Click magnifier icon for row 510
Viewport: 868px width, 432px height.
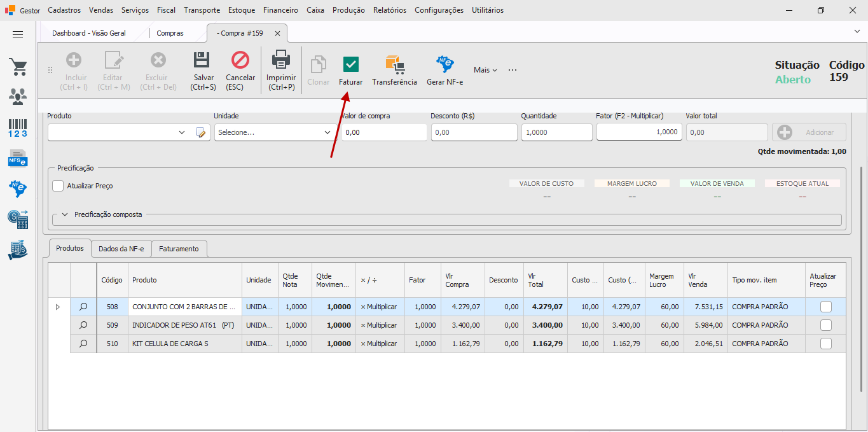click(83, 344)
